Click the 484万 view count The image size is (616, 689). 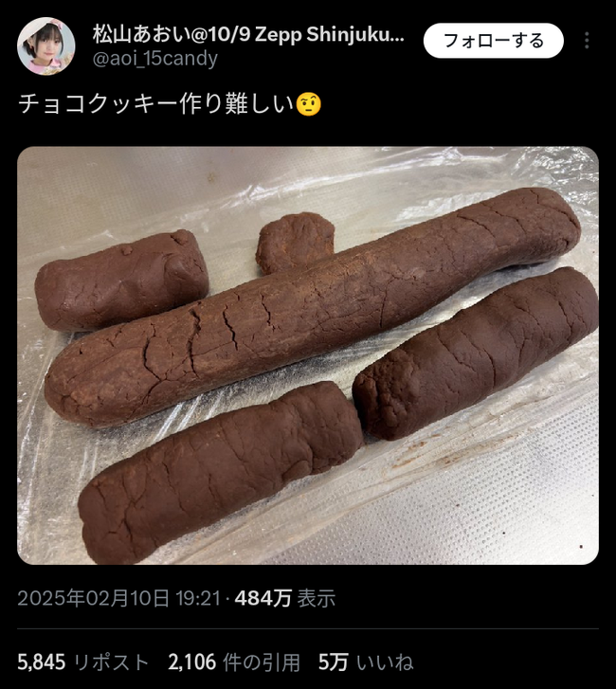tap(263, 598)
